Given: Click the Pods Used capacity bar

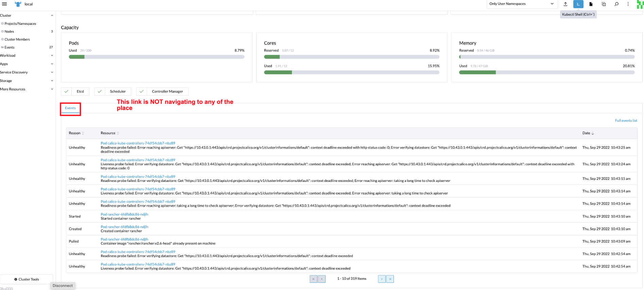Looking at the screenshot, I should click(157, 57).
